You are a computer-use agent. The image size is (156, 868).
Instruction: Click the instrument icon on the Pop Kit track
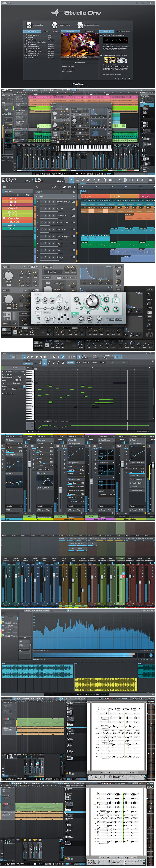(73, 209)
